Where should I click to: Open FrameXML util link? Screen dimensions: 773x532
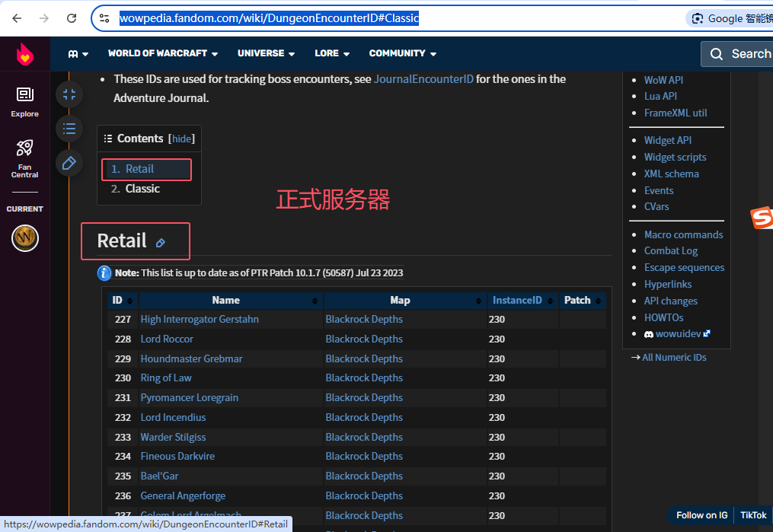coord(676,113)
